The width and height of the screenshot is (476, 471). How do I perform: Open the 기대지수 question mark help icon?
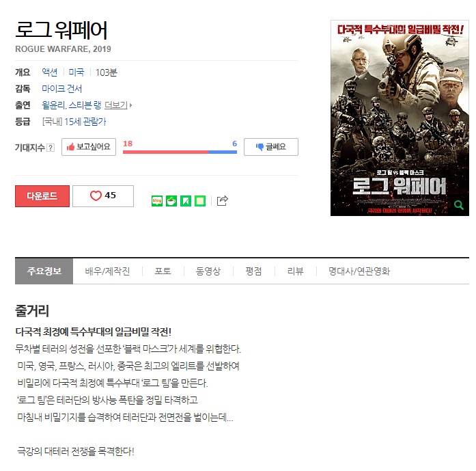[51, 148]
